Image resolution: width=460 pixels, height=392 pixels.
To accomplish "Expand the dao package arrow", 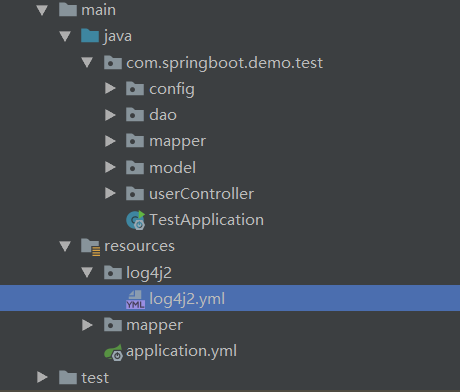I will [110, 115].
